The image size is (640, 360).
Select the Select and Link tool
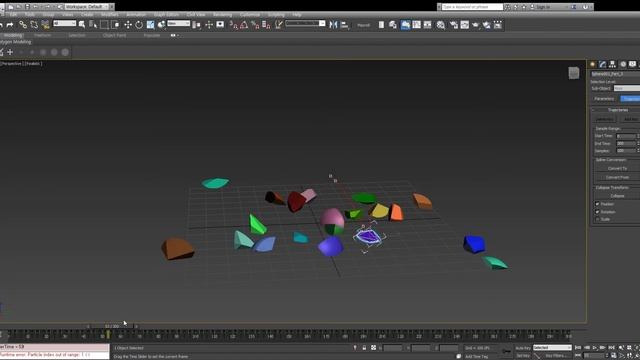pos(23,25)
